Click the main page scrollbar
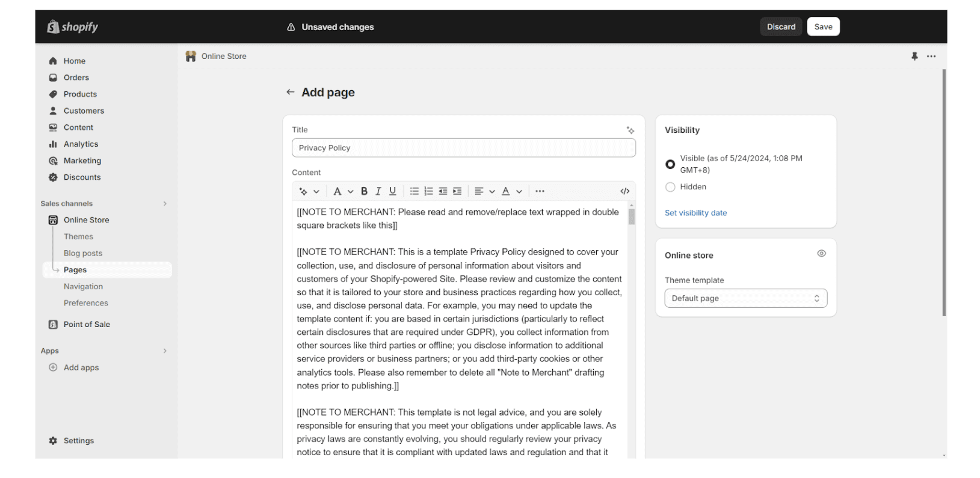Image resolution: width=980 pixels, height=478 pixels. [944, 192]
